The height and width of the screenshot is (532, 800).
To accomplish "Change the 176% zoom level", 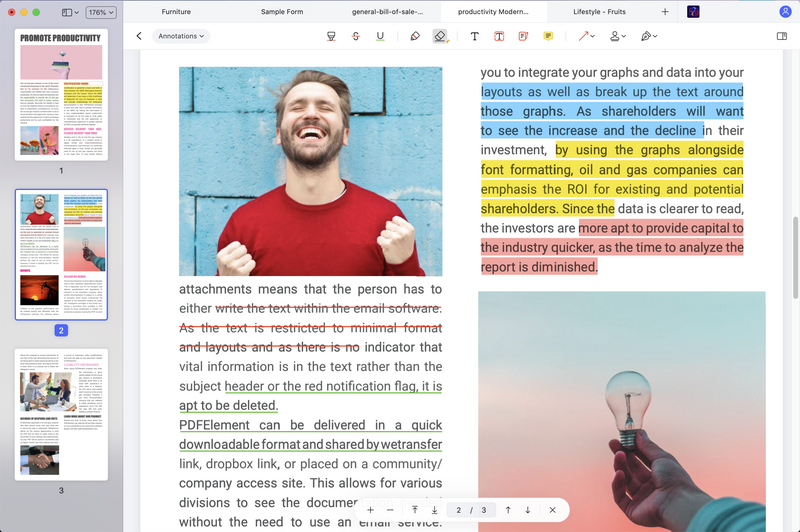I will coord(101,12).
